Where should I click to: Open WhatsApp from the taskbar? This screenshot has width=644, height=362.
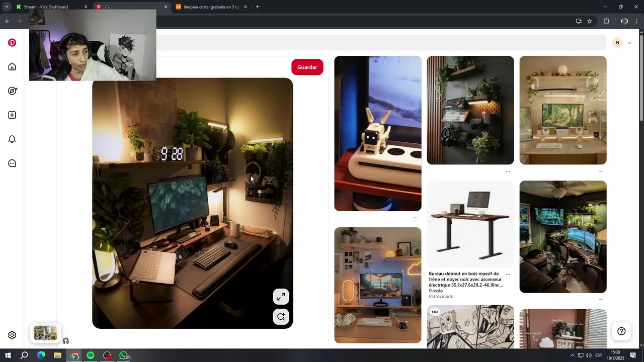tap(124, 355)
